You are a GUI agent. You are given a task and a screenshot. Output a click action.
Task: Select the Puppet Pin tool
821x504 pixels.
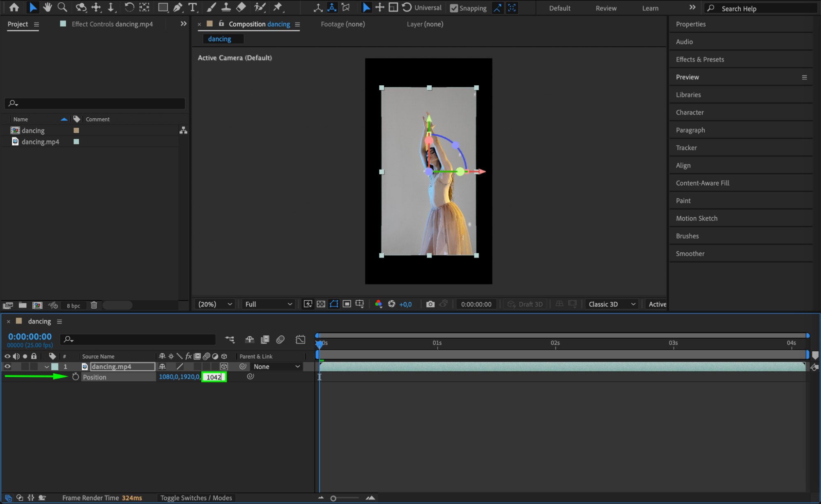[278, 7]
